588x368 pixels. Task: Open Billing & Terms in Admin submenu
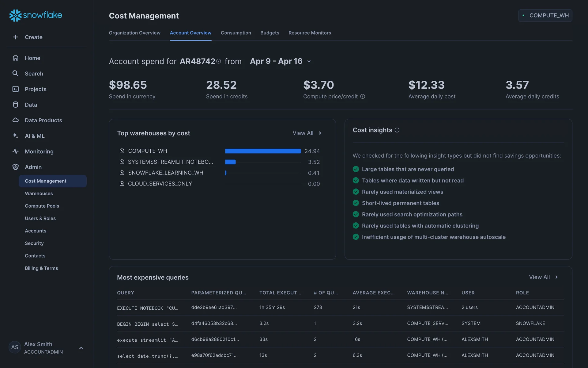[41, 268]
